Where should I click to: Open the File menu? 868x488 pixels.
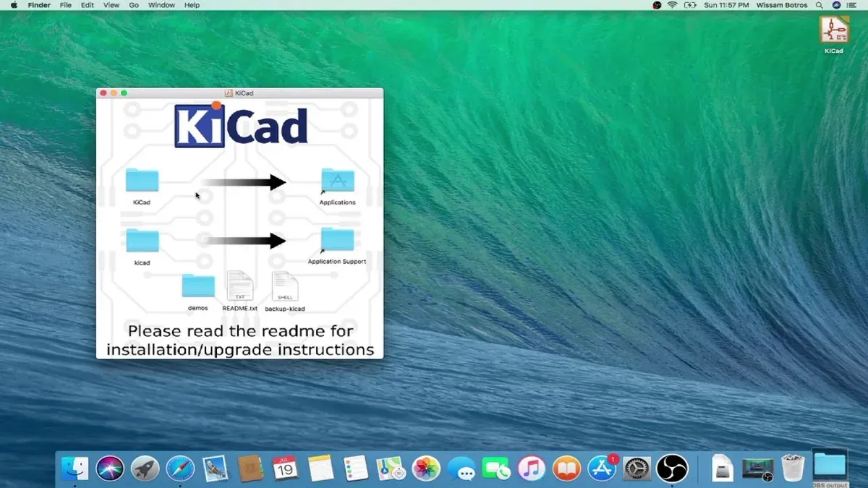coord(66,5)
